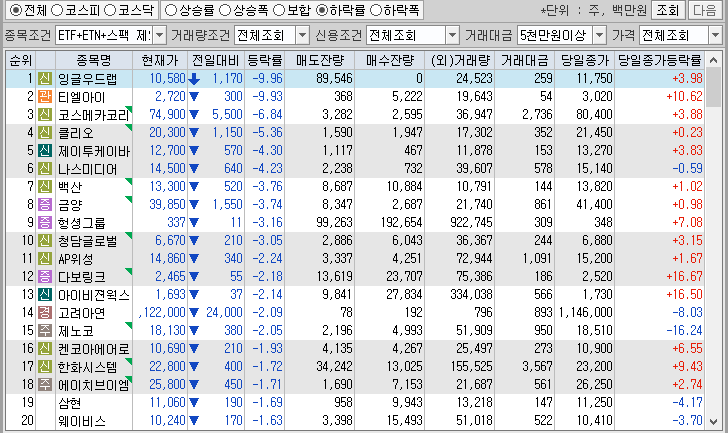This screenshot has height=433, width=728.
Task: Click the 신 badge icon for 잉글우드랩
Action: [x=45, y=78]
